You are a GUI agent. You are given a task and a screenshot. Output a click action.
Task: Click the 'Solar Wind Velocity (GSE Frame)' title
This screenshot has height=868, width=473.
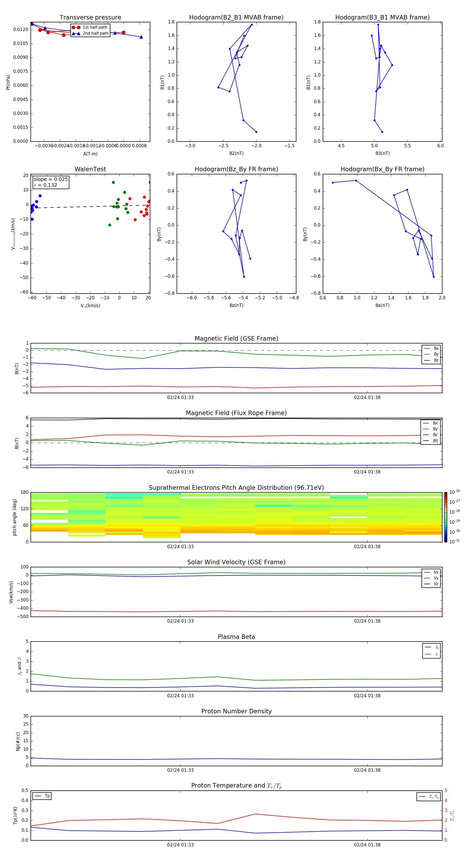(x=236, y=562)
